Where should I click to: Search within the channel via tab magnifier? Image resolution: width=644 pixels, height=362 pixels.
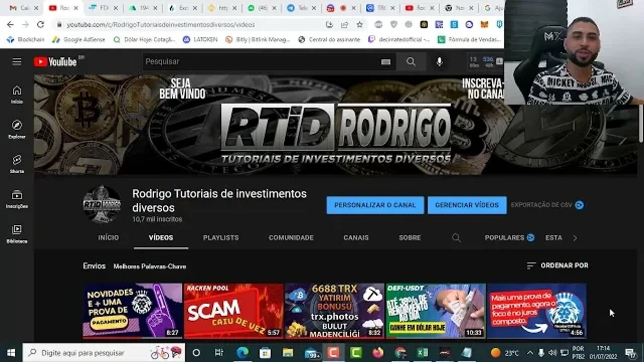click(x=456, y=238)
